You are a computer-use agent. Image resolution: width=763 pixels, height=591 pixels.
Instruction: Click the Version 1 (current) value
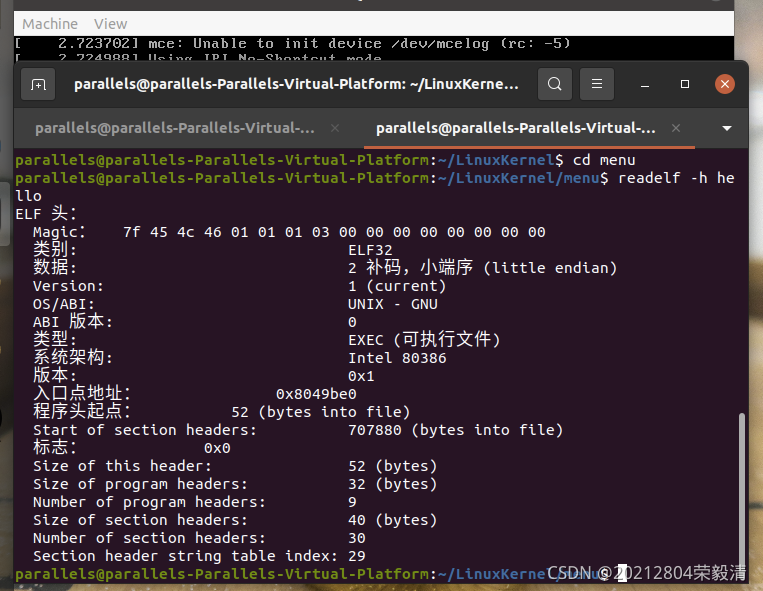tap(397, 286)
